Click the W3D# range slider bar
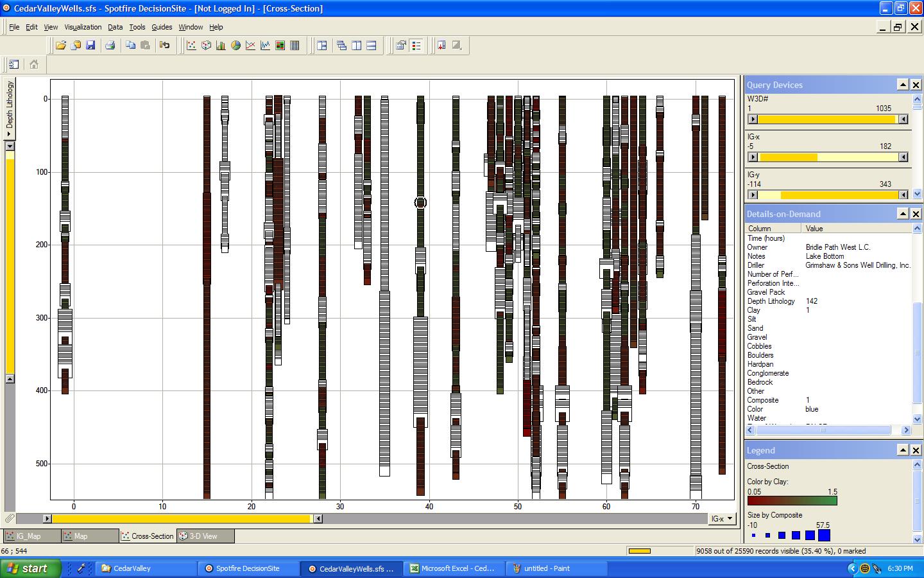Screen dimensions: 924x578 tap(826, 119)
